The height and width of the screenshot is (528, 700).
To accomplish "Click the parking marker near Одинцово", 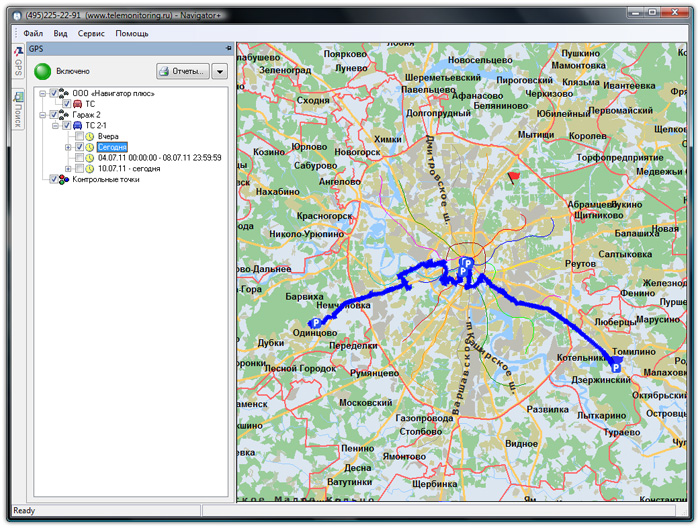I will pyautogui.click(x=316, y=323).
